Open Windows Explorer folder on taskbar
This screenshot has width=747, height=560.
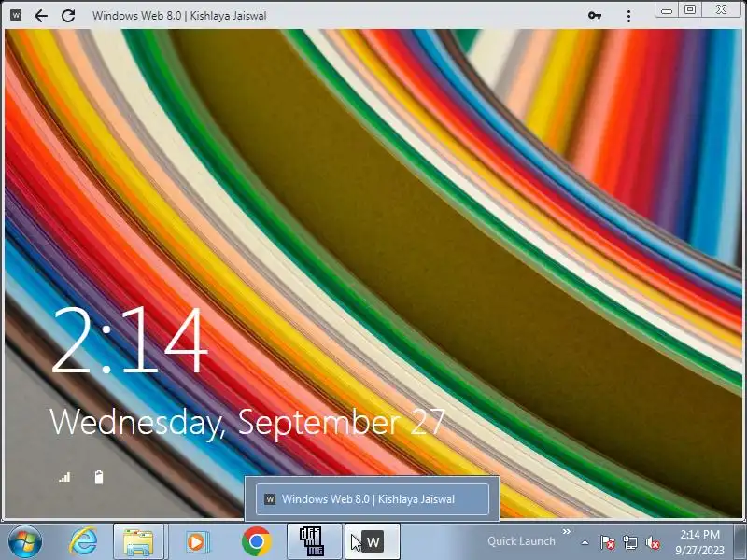pos(138,542)
